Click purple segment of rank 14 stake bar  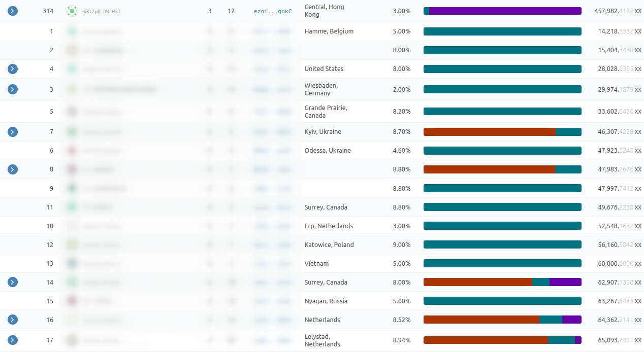(x=565, y=282)
